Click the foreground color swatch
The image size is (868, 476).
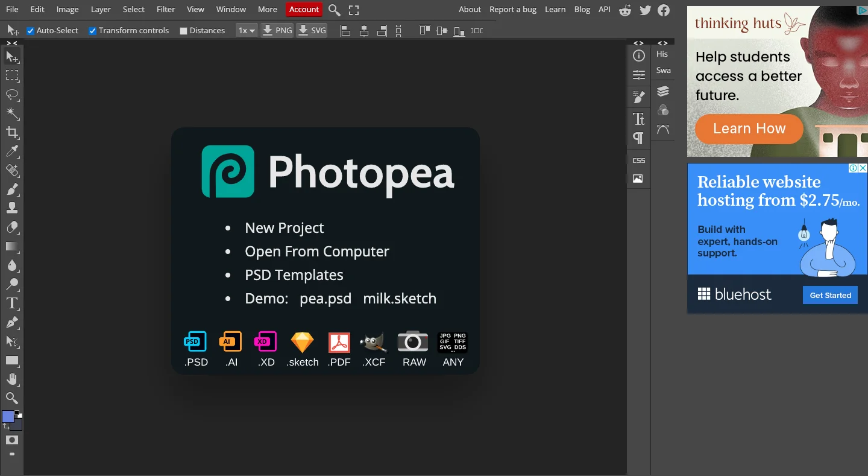click(x=8, y=417)
